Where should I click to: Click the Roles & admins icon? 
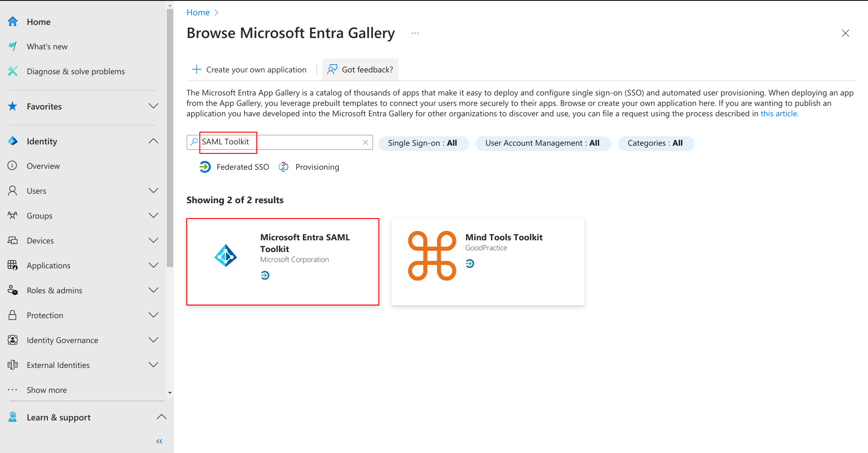[13, 290]
